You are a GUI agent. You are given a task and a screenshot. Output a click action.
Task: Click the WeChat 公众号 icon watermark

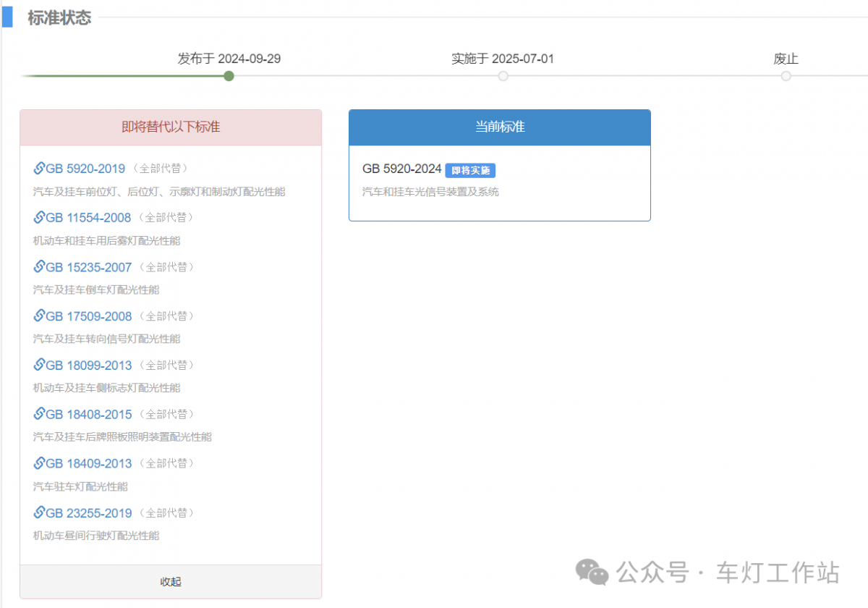point(592,573)
